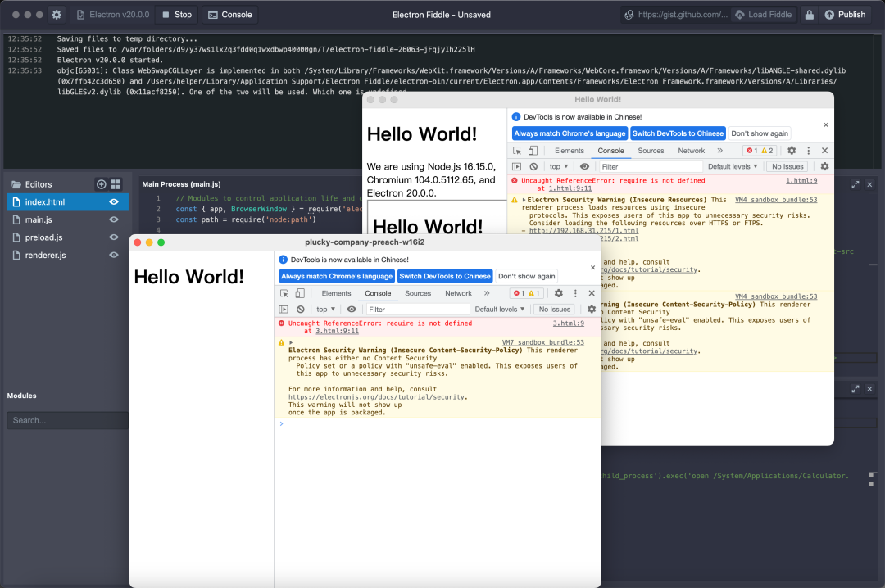Hello World window: expand Insecure Resources warning
The height and width of the screenshot is (588, 885).
[524, 200]
